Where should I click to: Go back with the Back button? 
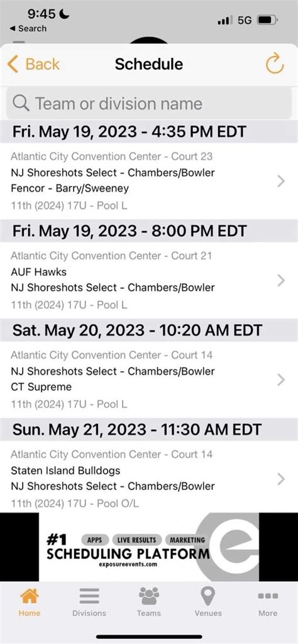click(x=34, y=64)
